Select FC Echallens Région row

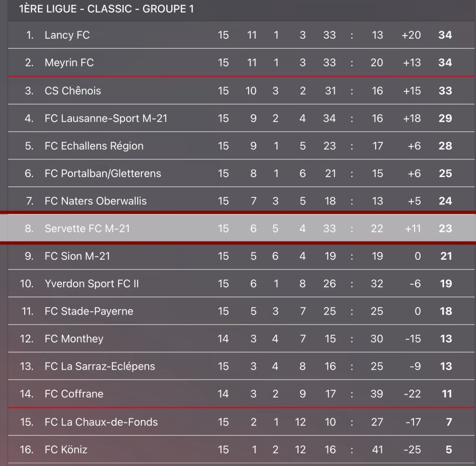[x=94, y=146]
